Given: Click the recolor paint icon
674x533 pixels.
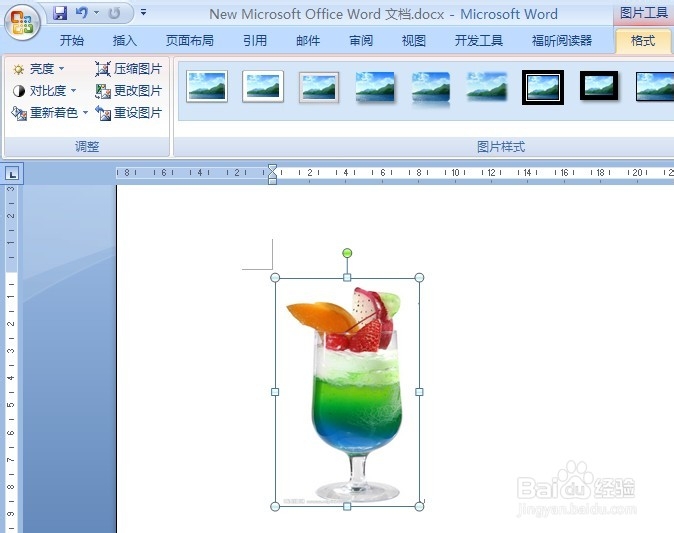Looking at the screenshot, I should tap(19, 113).
